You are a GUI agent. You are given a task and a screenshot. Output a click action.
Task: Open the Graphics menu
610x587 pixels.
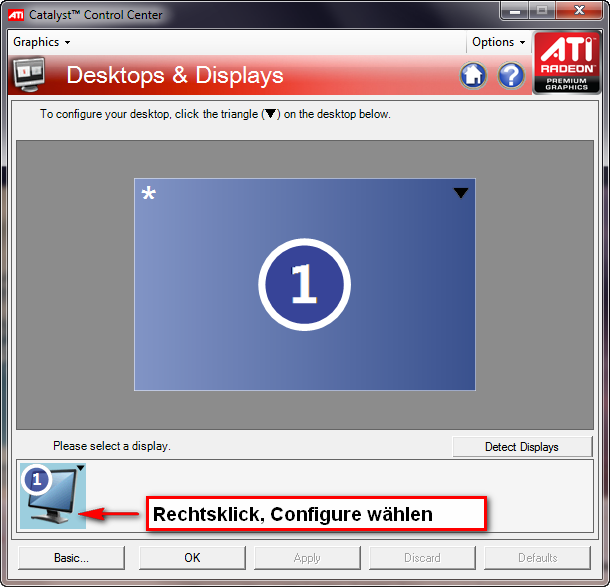[42, 42]
